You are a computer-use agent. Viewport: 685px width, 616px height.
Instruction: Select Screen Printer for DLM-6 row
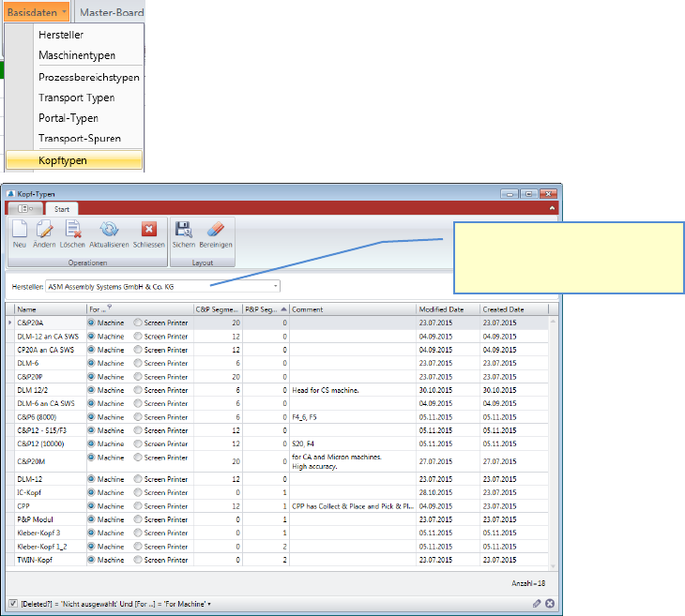(138, 363)
